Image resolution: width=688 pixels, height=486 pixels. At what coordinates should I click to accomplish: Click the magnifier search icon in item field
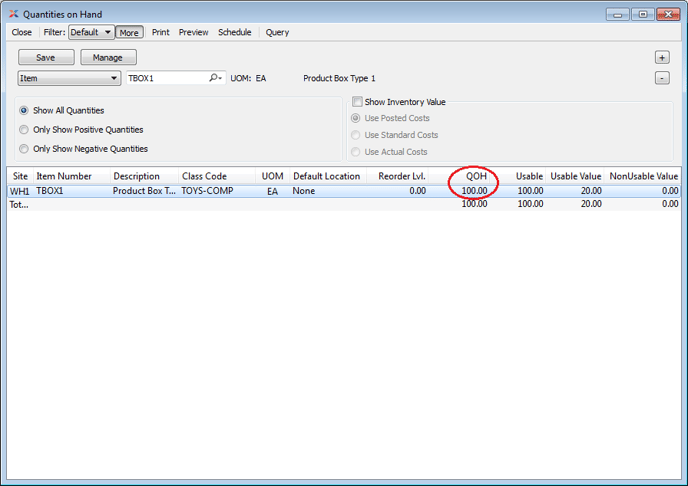pos(215,78)
